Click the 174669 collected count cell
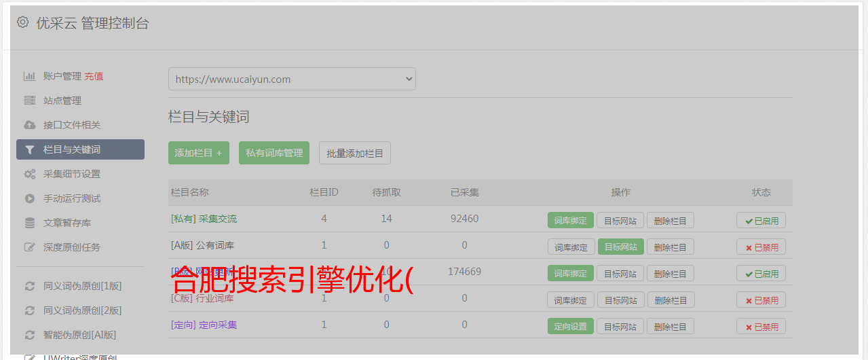 (464, 272)
